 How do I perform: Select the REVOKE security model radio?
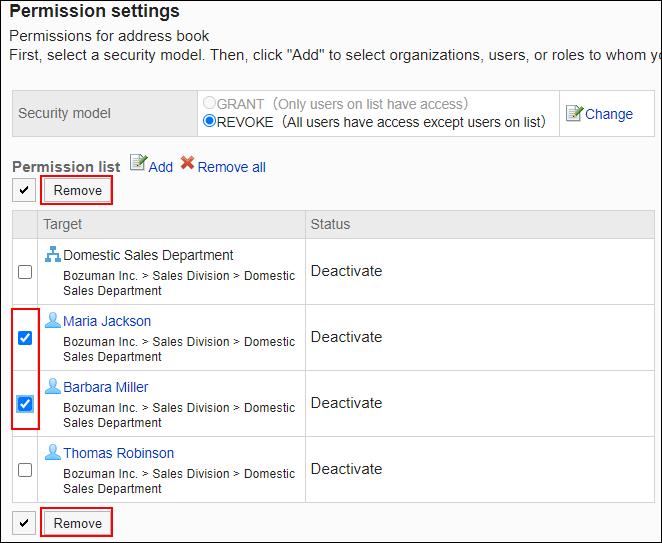pyautogui.click(x=209, y=121)
